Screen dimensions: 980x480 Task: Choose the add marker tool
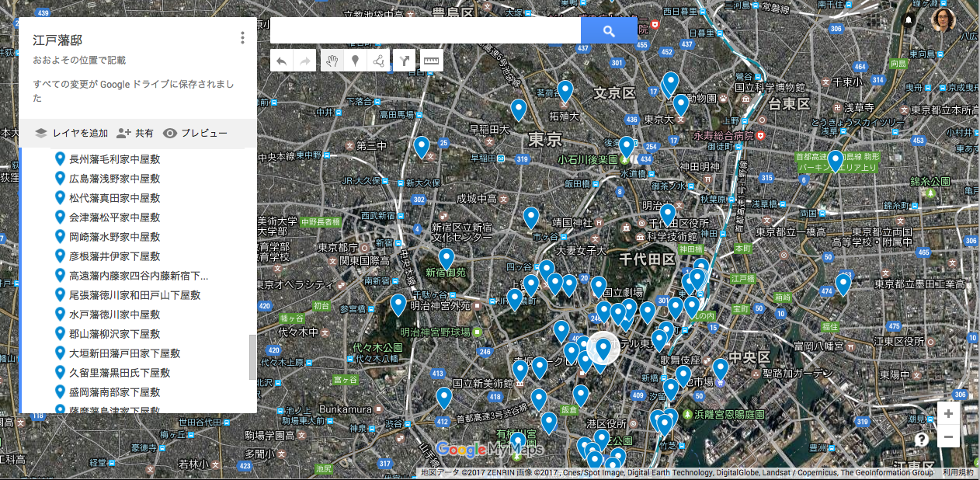355,61
